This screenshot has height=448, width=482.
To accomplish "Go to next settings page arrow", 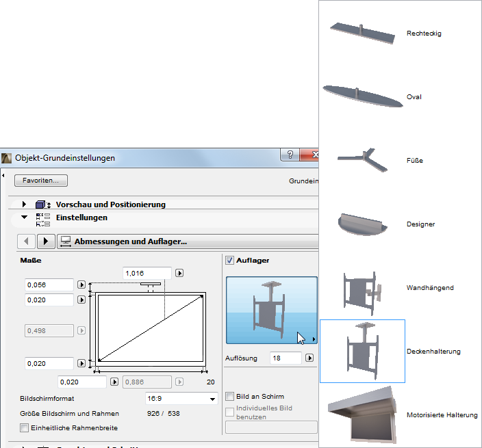I will [46, 241].
